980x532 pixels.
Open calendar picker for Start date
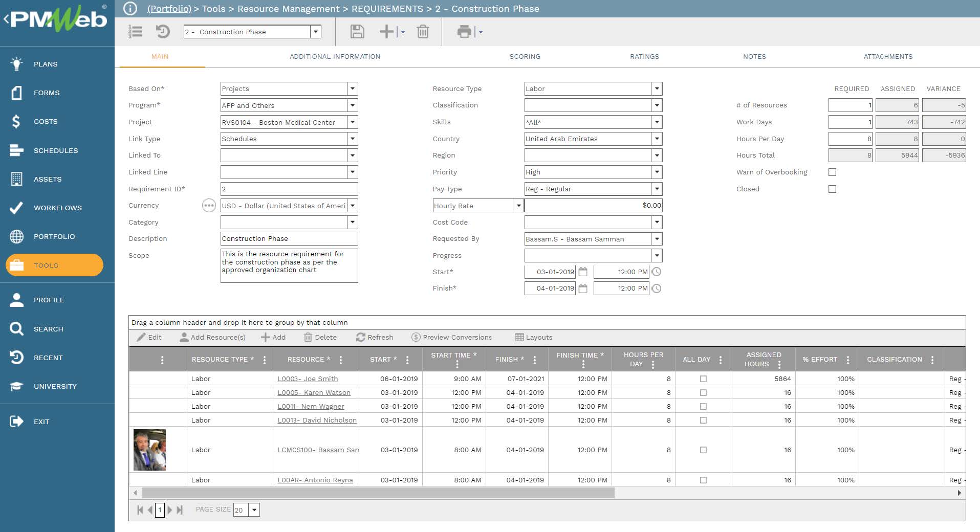point(582,272)
